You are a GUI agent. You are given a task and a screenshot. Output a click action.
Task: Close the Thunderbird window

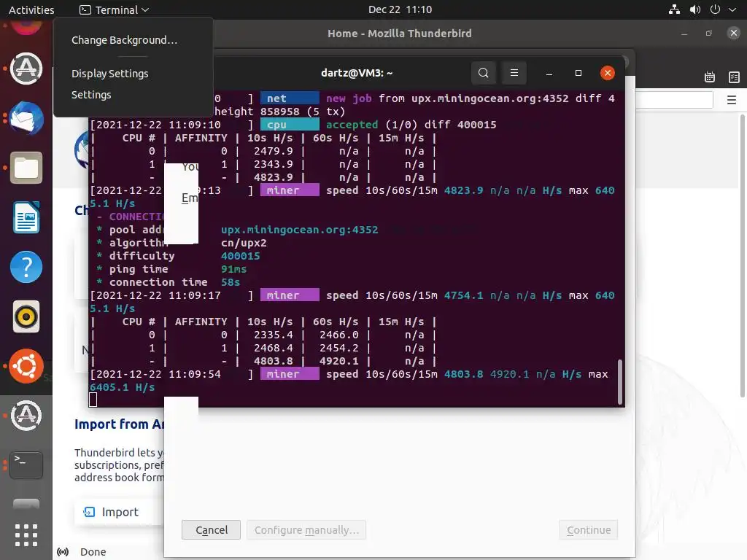(734, 33)
